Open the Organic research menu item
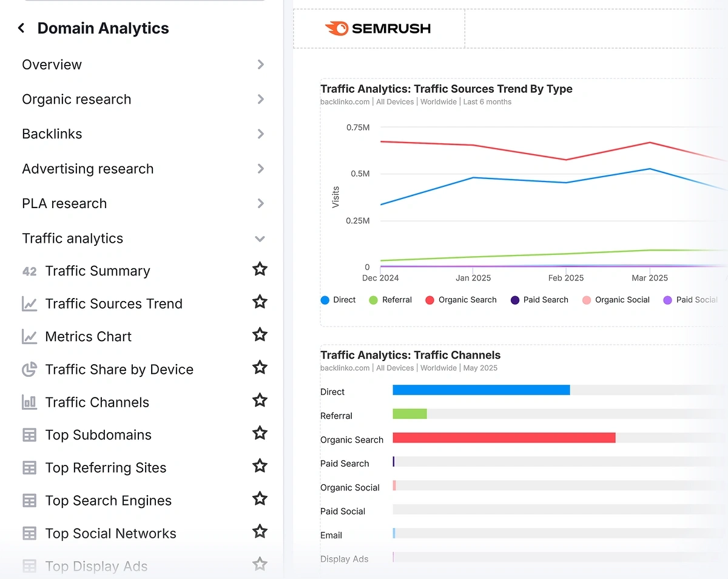Viewport: 728px width, 579px height. click(x=76, y=100)
